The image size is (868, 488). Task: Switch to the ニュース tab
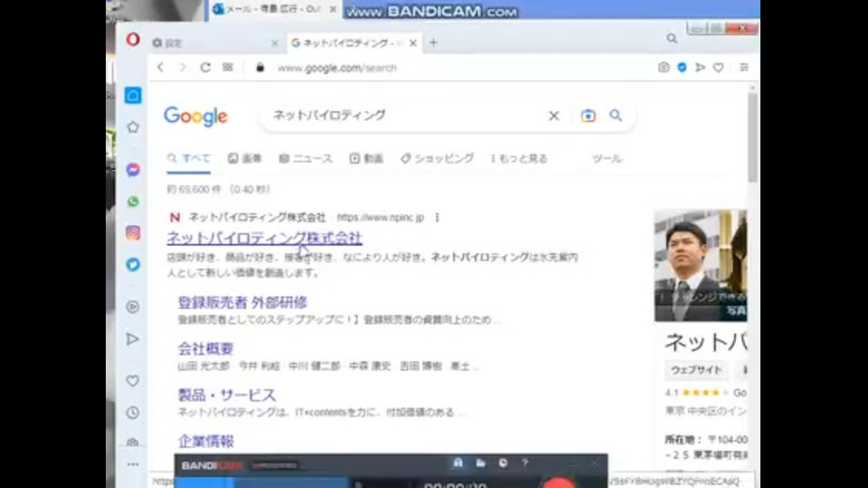tap(306, 159)
